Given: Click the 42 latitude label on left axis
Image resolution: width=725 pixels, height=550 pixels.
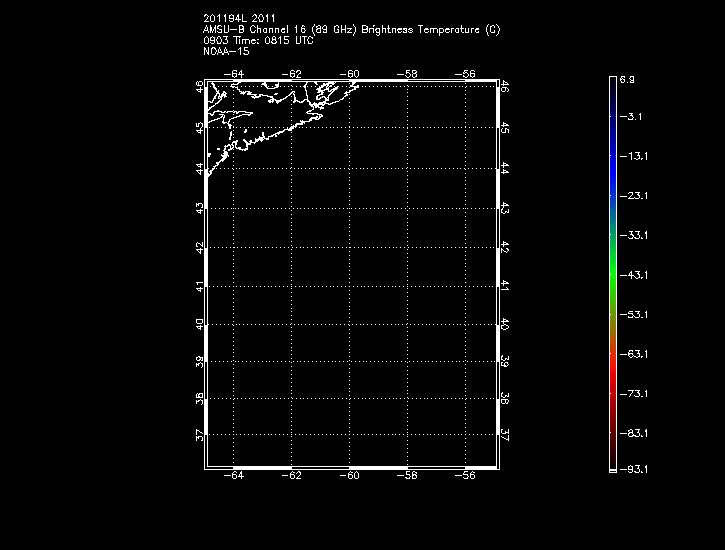Looking at the screenshot, I should tap(200, 247).
